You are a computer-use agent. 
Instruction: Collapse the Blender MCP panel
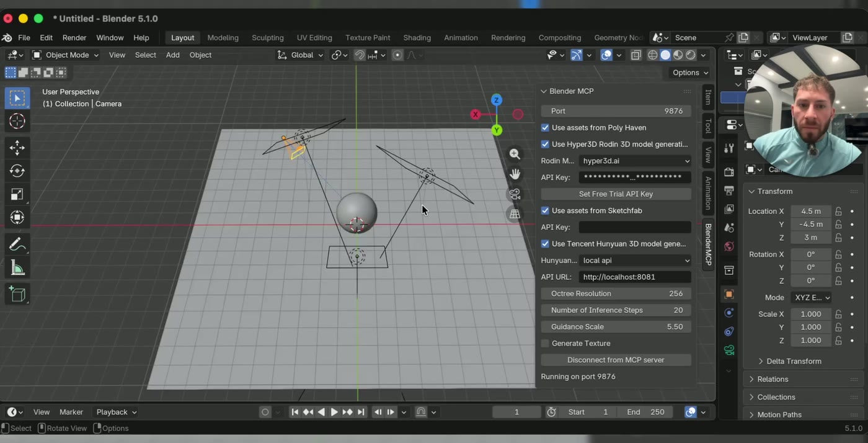544,91
